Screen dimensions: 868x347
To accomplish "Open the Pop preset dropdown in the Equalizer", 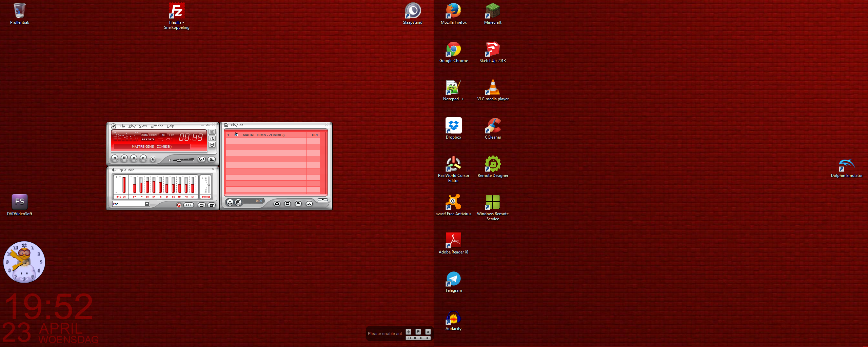I will [x=146, y=204].
